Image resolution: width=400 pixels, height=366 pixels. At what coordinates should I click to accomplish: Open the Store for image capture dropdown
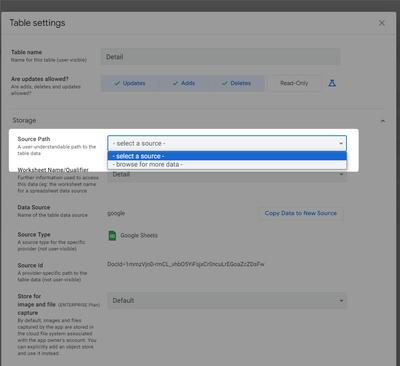(x=227, y=301)
